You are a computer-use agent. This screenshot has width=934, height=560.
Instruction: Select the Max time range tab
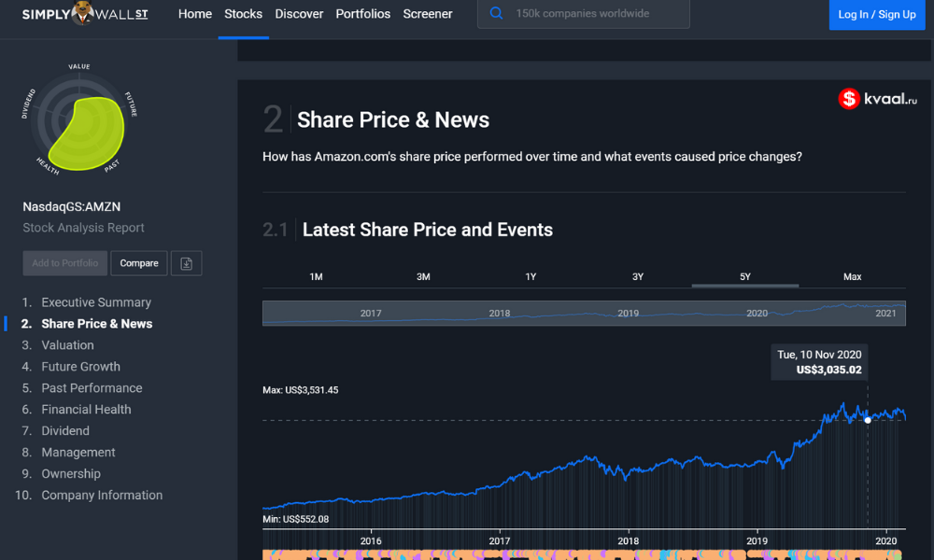[852, 276]
